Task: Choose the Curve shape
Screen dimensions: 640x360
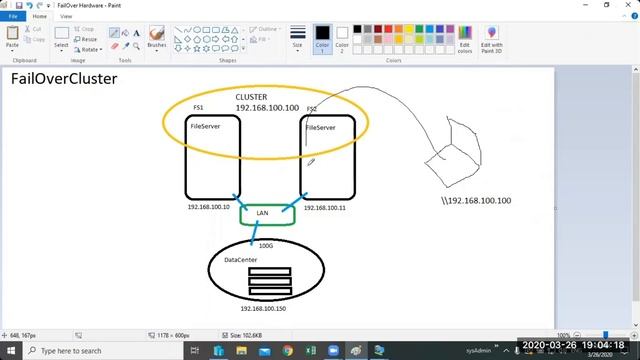Action: (187, 30)
